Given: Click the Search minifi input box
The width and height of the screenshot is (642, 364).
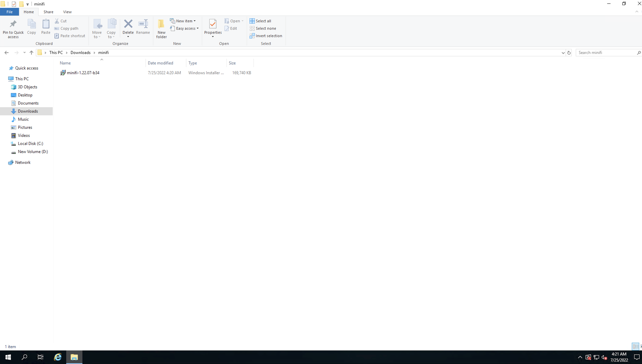Looking at the screenshot, I should click(x=606, y=53).
